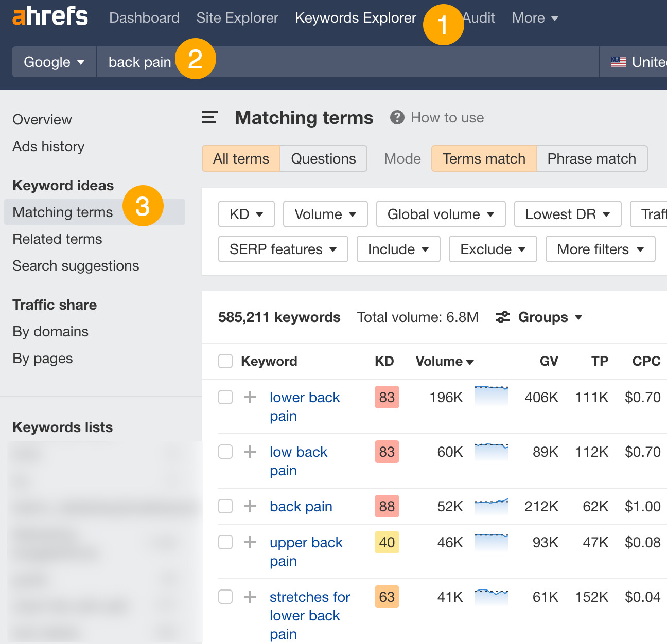Open the sidebar collapse icon beside Matching terms

coord(209,117)
